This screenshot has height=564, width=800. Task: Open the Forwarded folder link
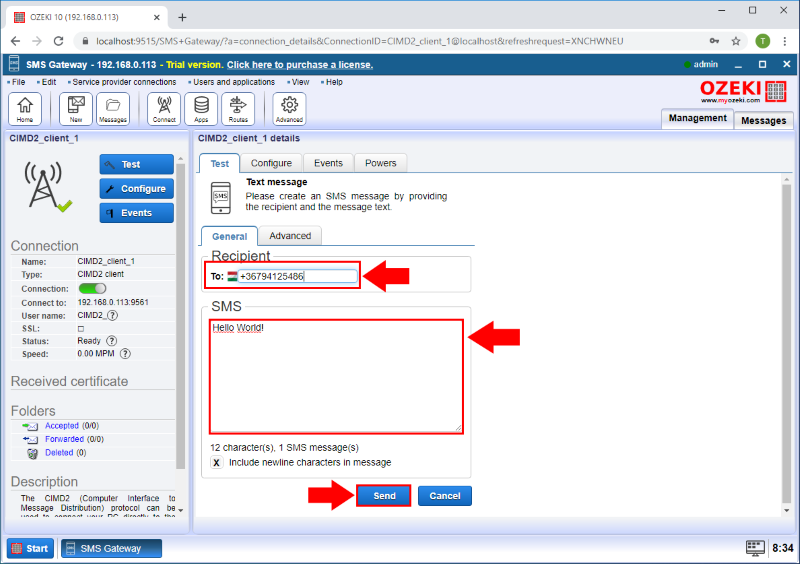click(x=64, y=439)
